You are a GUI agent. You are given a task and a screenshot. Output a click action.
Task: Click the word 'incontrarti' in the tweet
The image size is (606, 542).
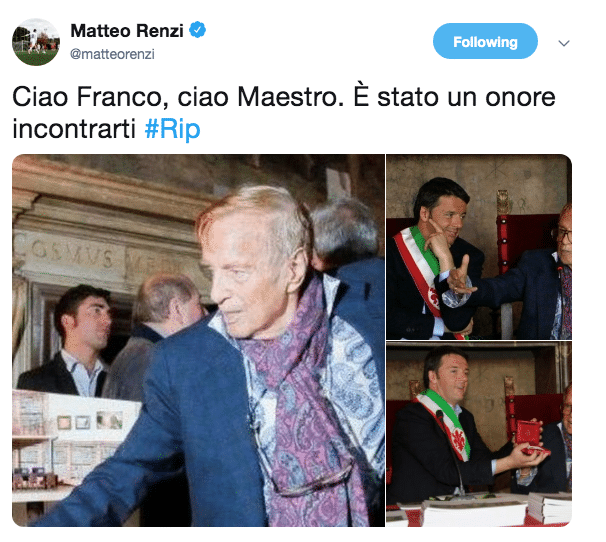click(74, 129)
